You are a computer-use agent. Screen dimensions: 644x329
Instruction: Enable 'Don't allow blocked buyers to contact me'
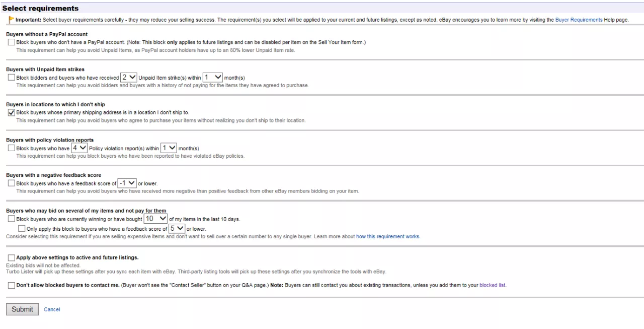pos(12,285)
